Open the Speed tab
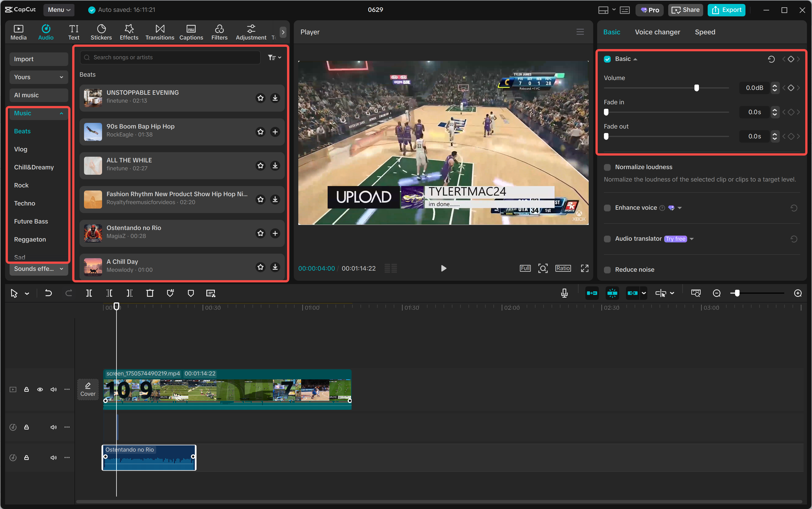Screen dimensions: 812x509 pyautogui.click(x=705, y=32)
